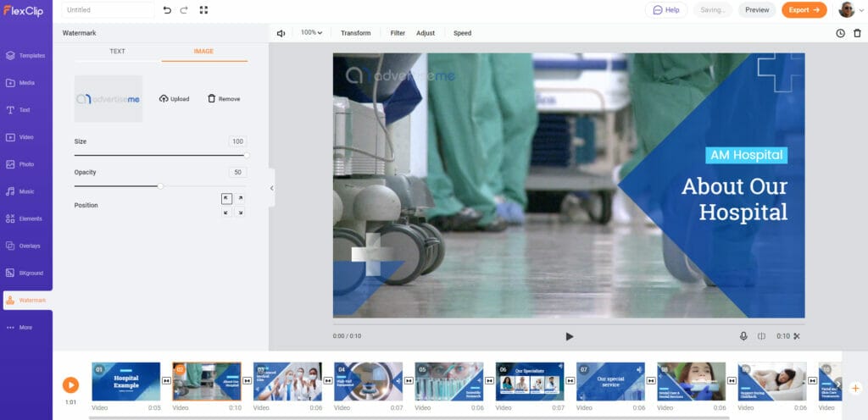Open the duration clock icon
This screenshot has width=868, height=420.
(x=840, y=33)
